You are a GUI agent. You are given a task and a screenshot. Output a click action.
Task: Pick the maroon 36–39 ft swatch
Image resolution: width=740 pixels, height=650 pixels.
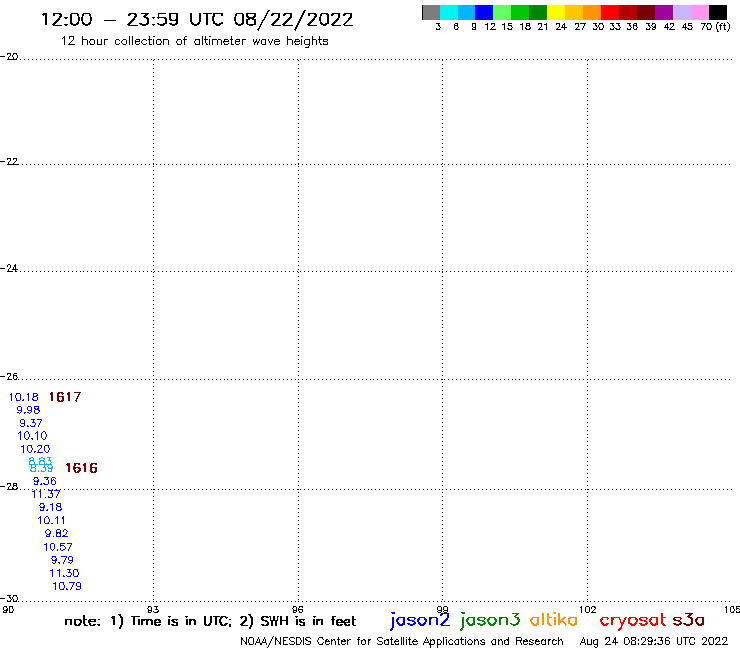point(646,12)
